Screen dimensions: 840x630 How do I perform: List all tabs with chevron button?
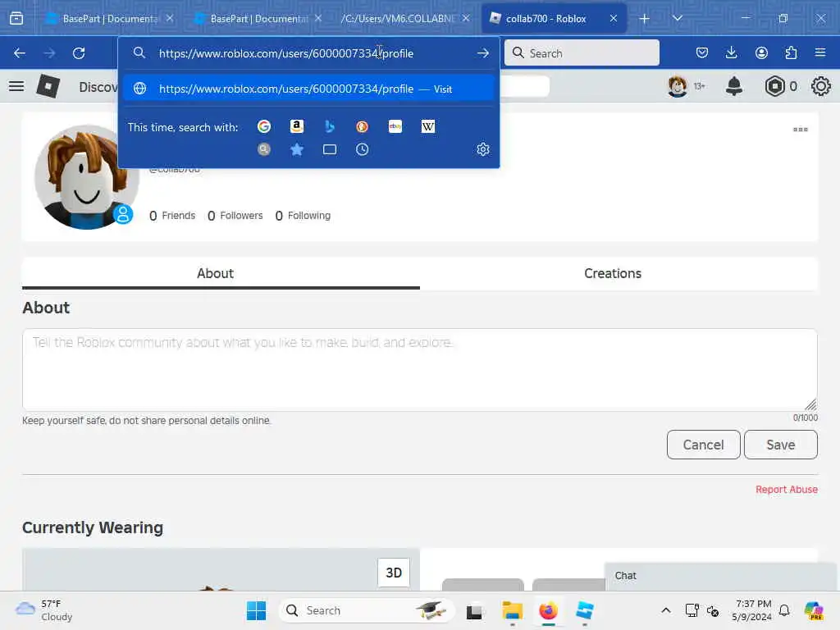[678, 18]
